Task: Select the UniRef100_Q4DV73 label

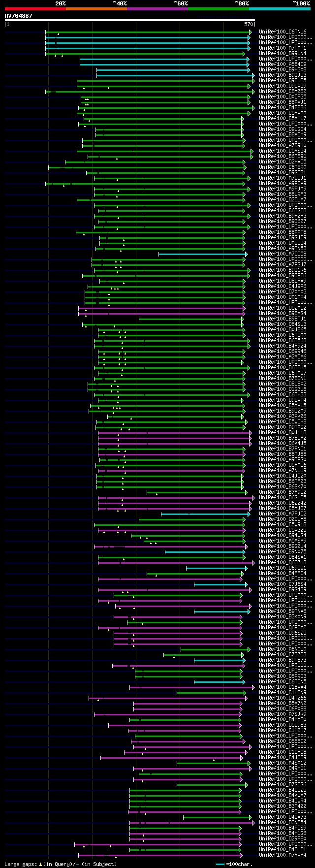Action: (283, 817)
